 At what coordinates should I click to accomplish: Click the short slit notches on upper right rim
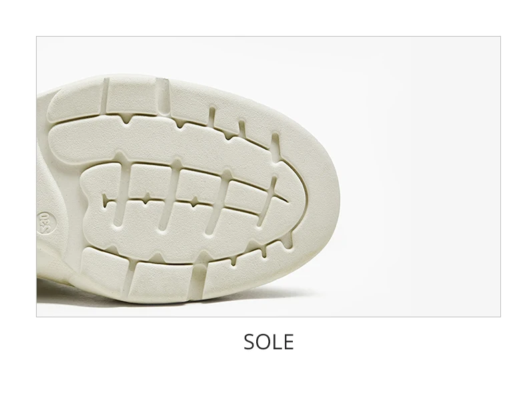click(243, 129)
